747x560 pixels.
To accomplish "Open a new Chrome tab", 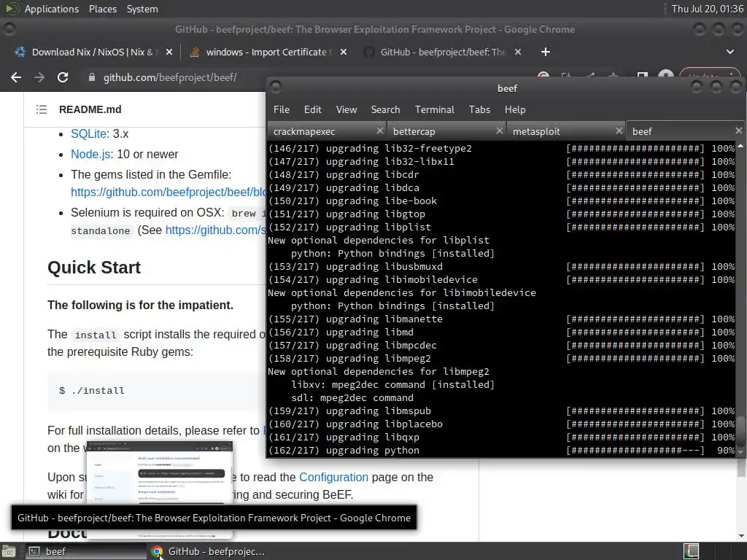I will click(546, 52).
